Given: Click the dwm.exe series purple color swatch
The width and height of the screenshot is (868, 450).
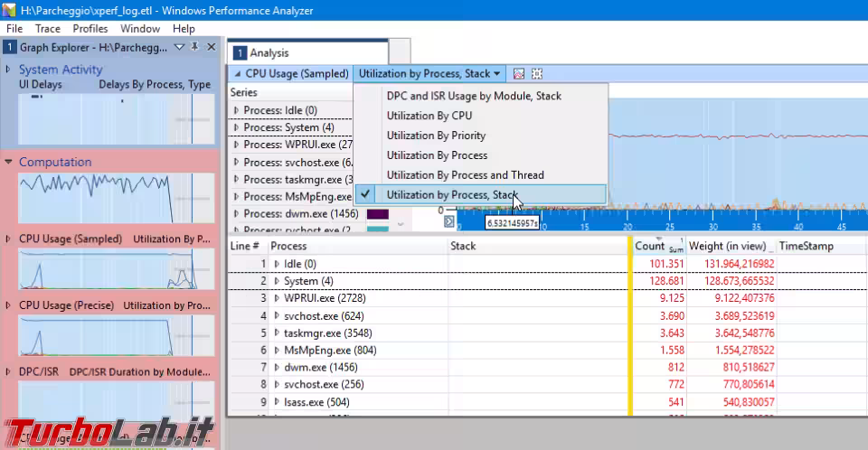Looking at the screenshot, I should pyautogui.click(x=378, y=213).
